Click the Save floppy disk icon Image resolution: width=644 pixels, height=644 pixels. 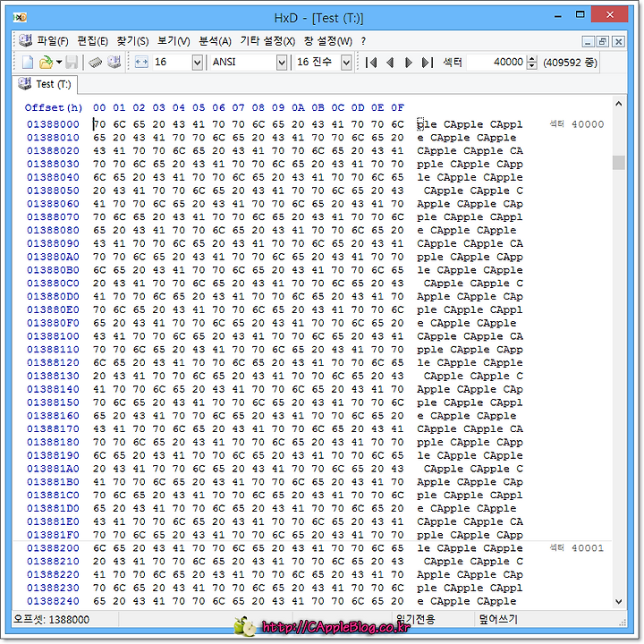coord(72,63)
